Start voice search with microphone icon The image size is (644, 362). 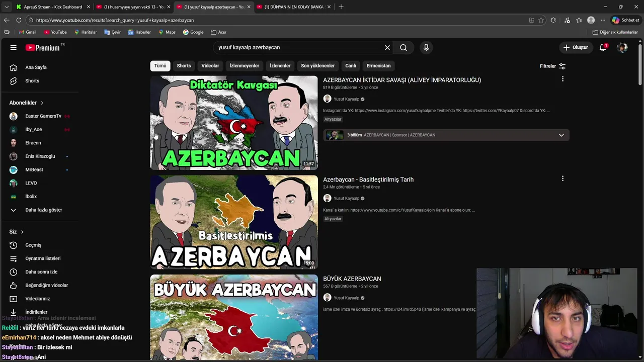[x=426, y=48]
